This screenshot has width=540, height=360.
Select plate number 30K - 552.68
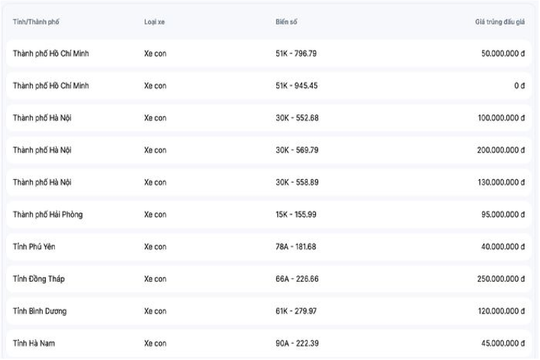pos(297,118)
